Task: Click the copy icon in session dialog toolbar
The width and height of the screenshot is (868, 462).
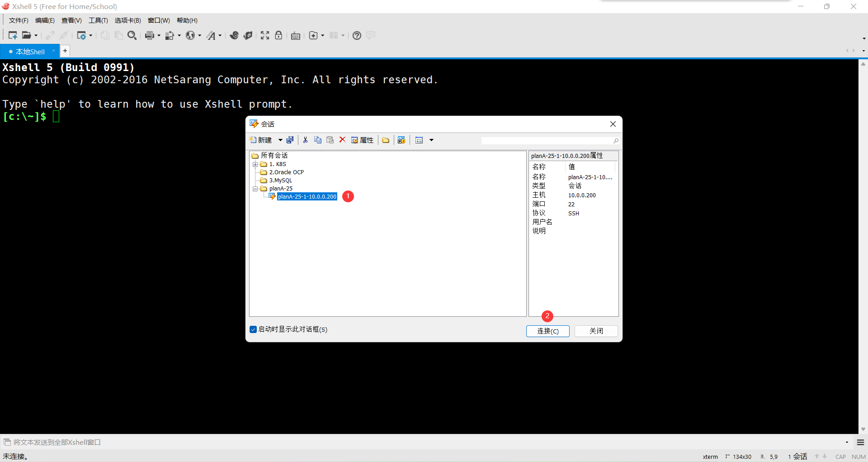Action: point(318,140)
